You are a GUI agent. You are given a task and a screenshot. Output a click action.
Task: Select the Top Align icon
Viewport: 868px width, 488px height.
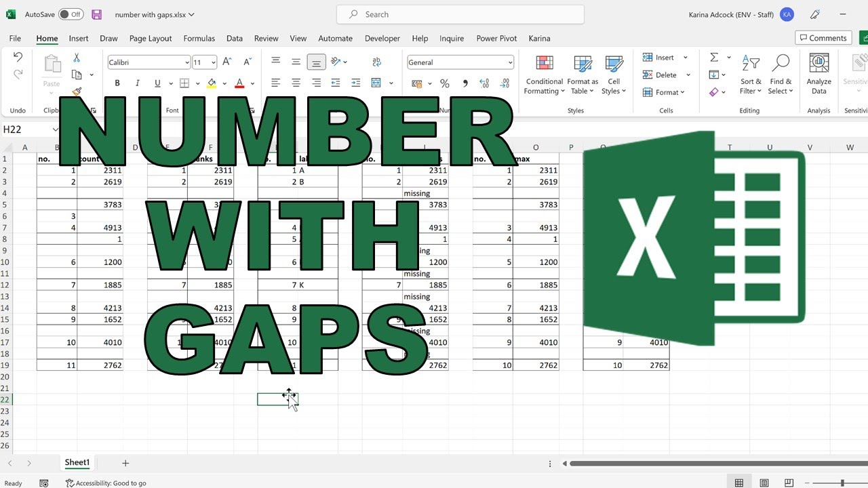point(275,62)
